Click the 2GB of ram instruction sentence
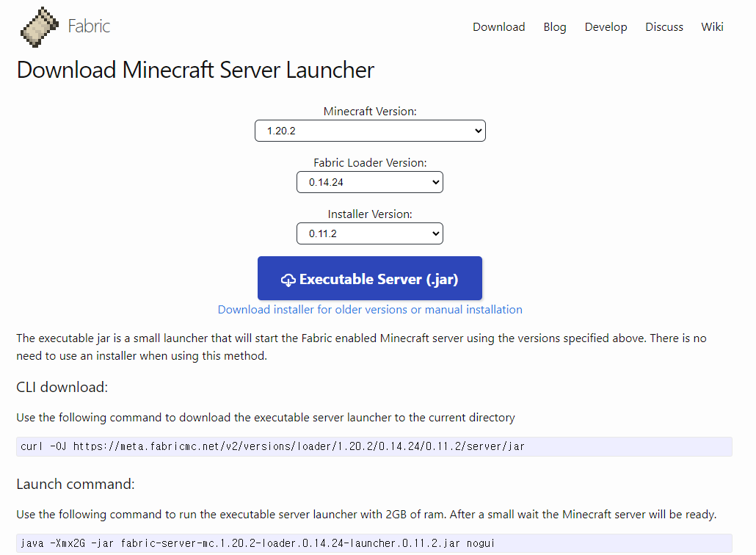Image resolution: width=756 pixels, height=555 pixels. tap(366, 515)
